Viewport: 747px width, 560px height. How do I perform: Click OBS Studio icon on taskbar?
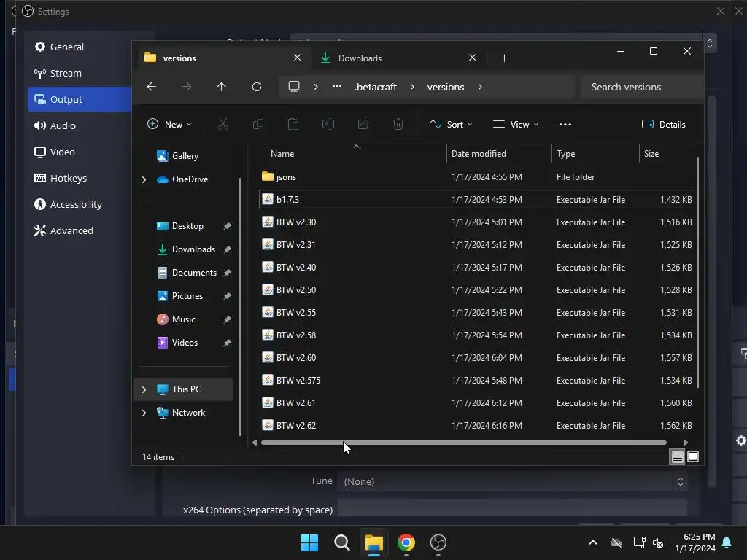tap(438, 542)
